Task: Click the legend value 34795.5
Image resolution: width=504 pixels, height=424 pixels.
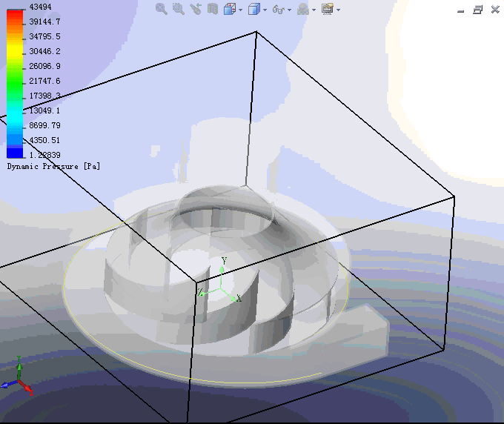Action: tap(44, 36)
